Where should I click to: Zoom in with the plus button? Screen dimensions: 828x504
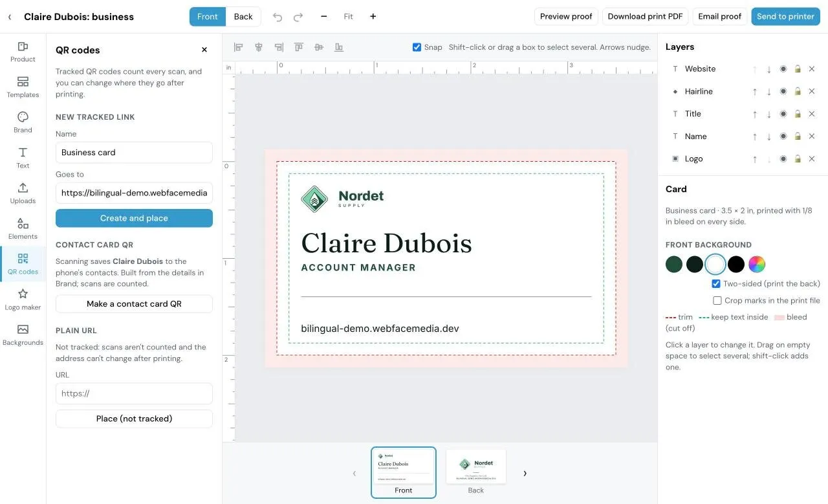373,17
